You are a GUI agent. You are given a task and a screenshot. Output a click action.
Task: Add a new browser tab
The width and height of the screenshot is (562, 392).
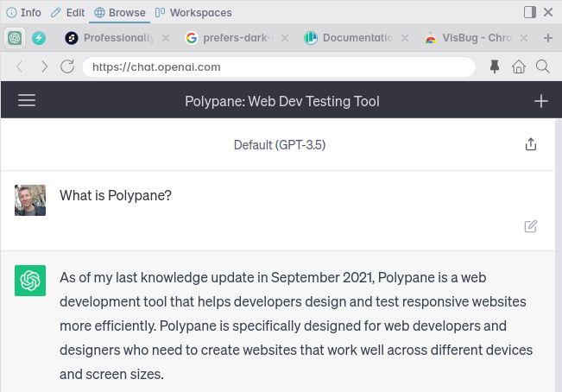(x=548, y=38)
